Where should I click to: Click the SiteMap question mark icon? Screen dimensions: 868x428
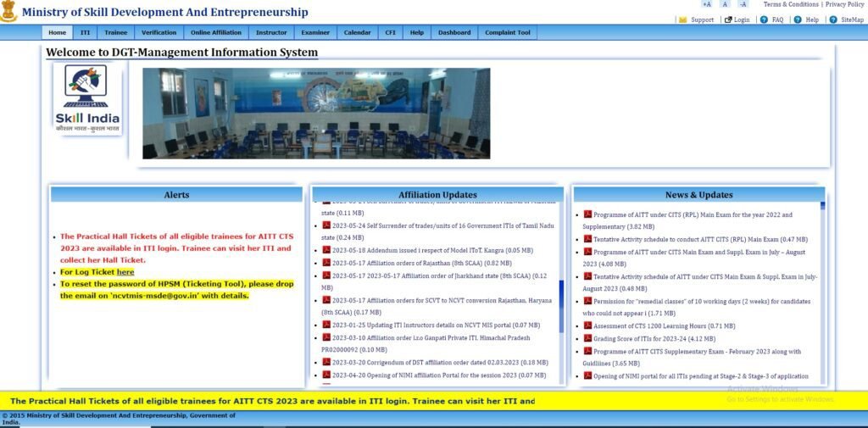tap(833, 19)
